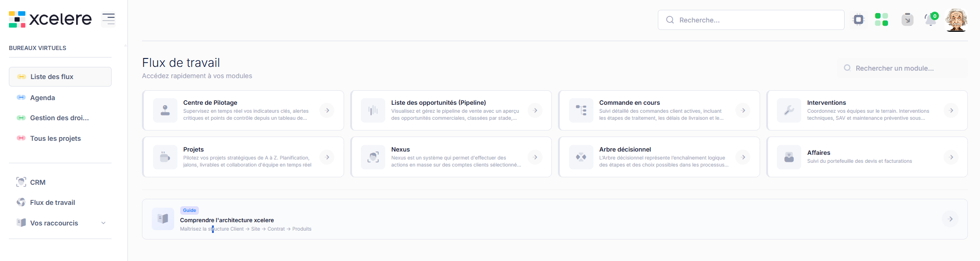980x261 pixels.
Task: Collapse the sidebar with the hamburger icon
Action: click(108, 19)
